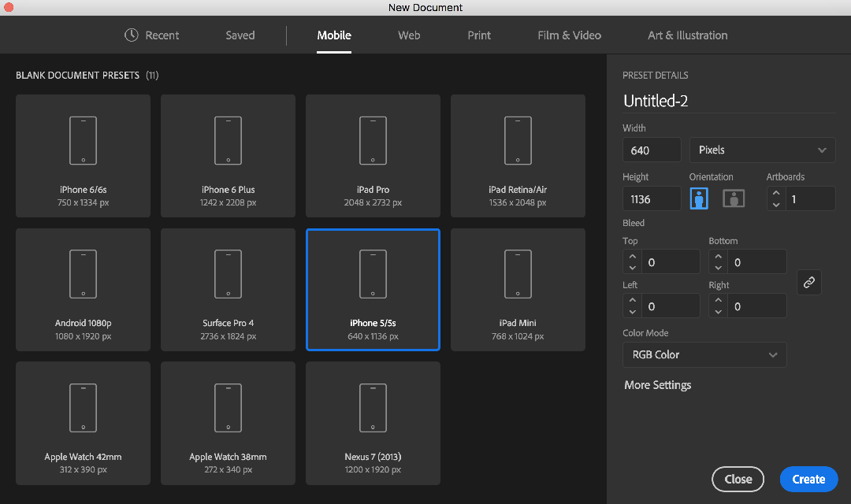Switch to the Web tab

(409, 35)
